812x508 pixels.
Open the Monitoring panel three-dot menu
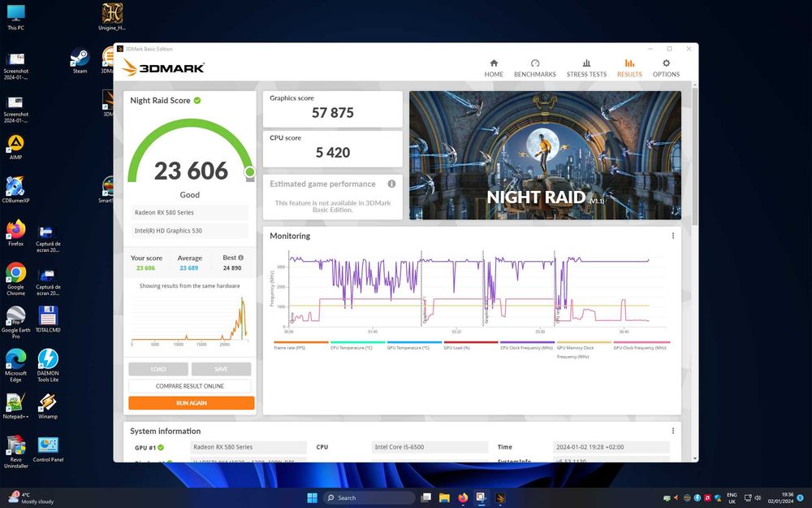coord(672,236)
